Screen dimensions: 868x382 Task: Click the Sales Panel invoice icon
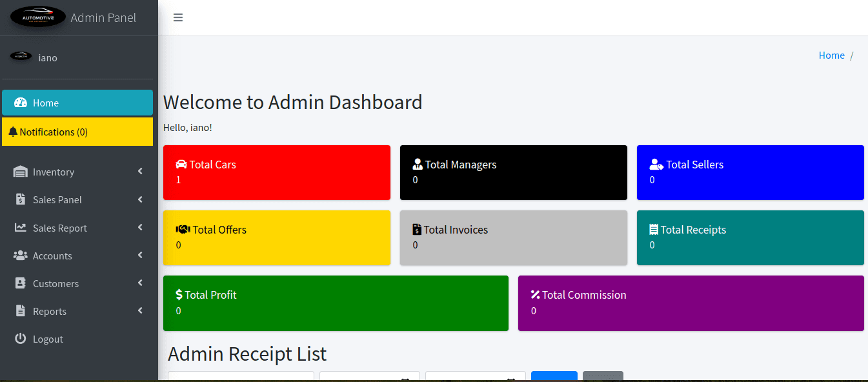(x=21, y=199)
